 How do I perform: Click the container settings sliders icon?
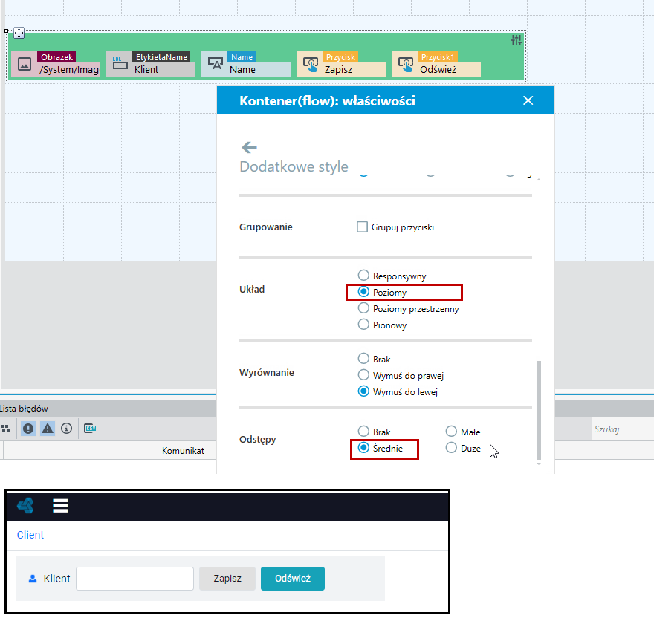click(517, 40)
